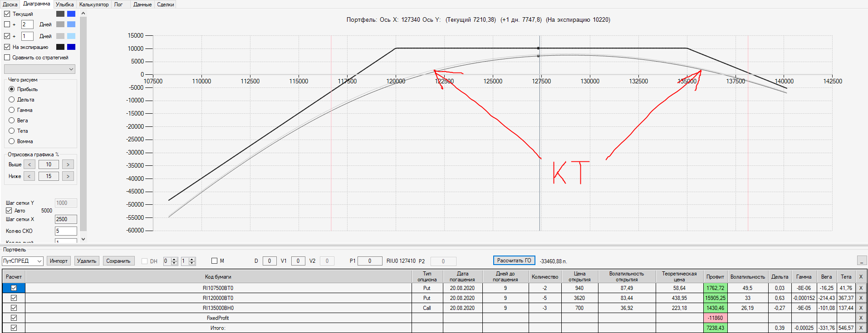Click the 15905,25 profit cell
The image size is (868, 333).
tap(716, 298)
